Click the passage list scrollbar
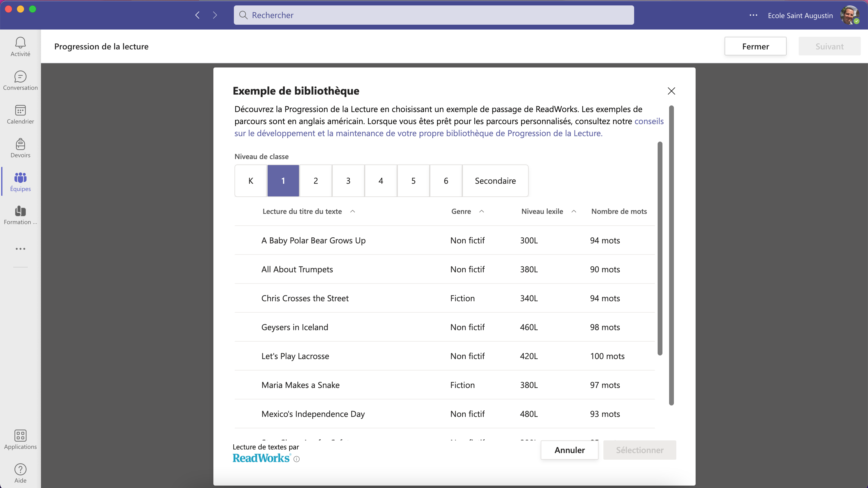This screenshot has width=868, height=488. click(x=660, y=249)
